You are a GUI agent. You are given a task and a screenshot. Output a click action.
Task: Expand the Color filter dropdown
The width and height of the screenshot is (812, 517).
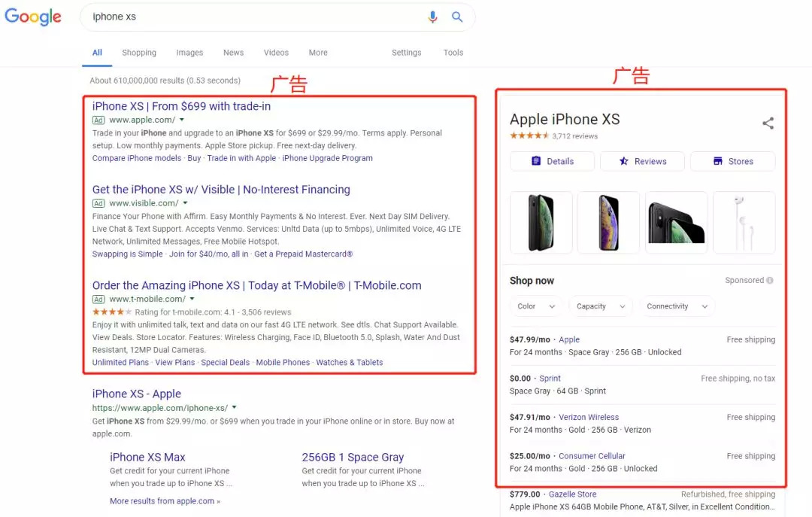pyautogui.click(x=536, y=306)
